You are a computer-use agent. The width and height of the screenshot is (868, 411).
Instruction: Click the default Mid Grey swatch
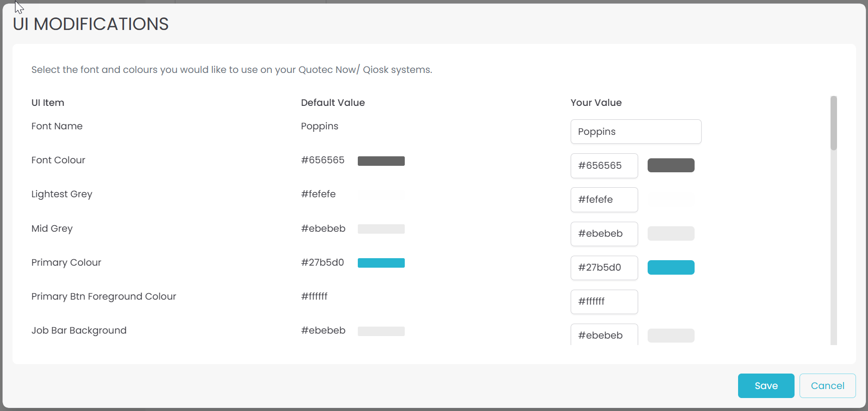[x=381, y=229]
